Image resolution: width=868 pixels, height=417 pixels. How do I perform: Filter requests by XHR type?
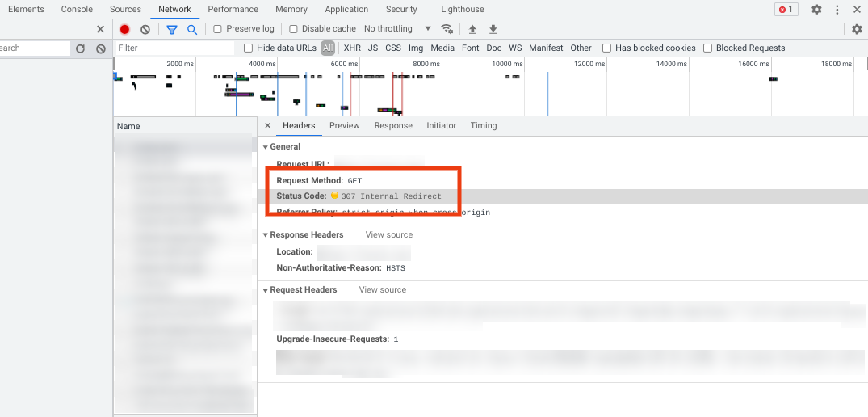coord(352,48)
